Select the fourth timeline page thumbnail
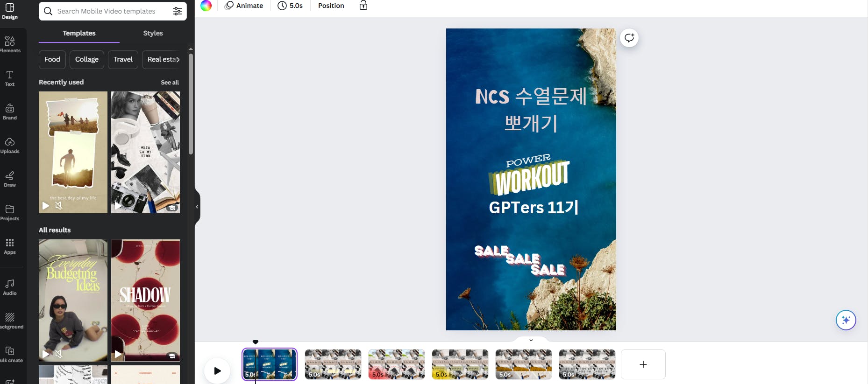 tap(460, 364)
